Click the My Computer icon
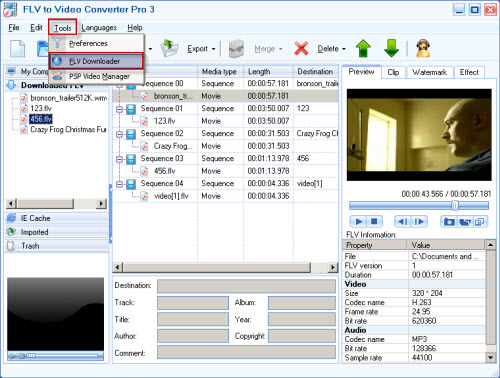This screenshot has width=500, height=378. click(x=12, y=71)
